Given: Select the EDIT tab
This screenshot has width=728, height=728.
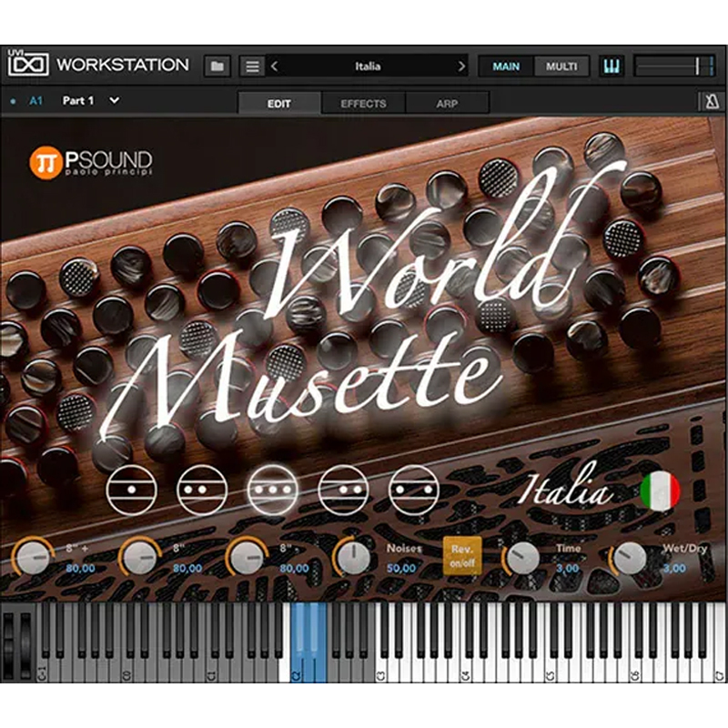Looking at the screenshot, I should pos(279,104).
